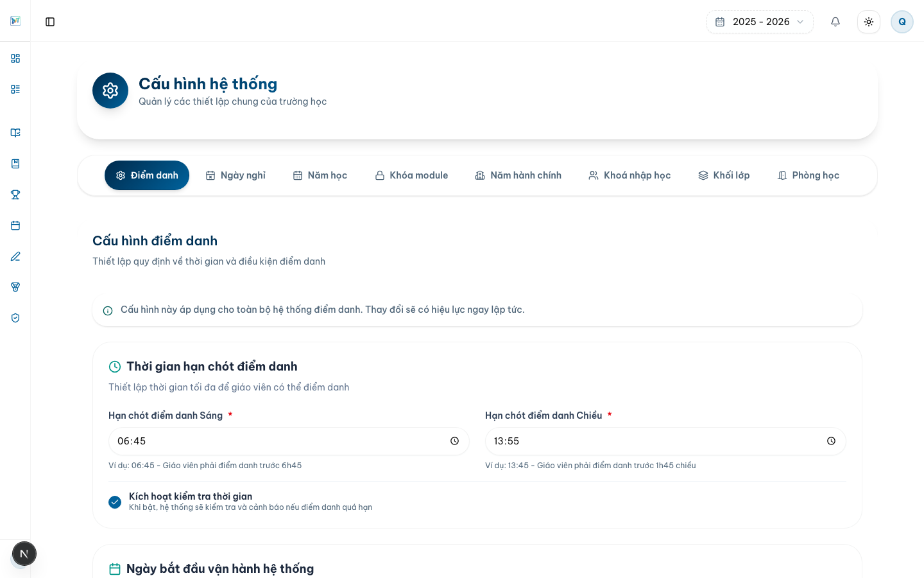Viewport: 924px width, 578px height.
Task: Click the Kích hoạt kiểm tra thời gian label
Action: pyautogui.click(x=191, y=496)
